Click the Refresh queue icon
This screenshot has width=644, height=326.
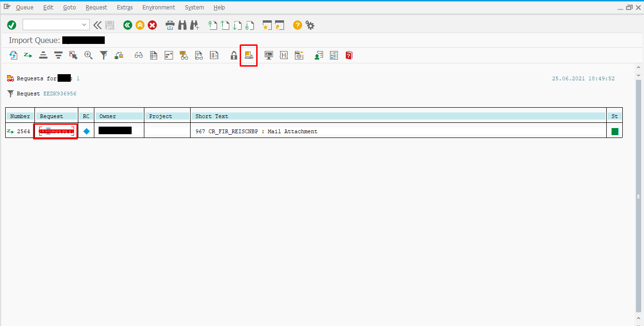tap(13, 55)
